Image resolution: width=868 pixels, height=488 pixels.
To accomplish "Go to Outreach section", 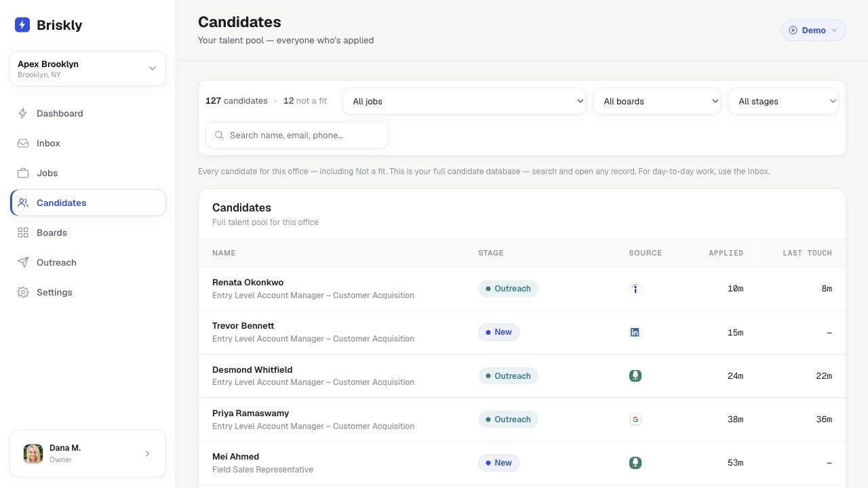I will [x=87, y=262].
